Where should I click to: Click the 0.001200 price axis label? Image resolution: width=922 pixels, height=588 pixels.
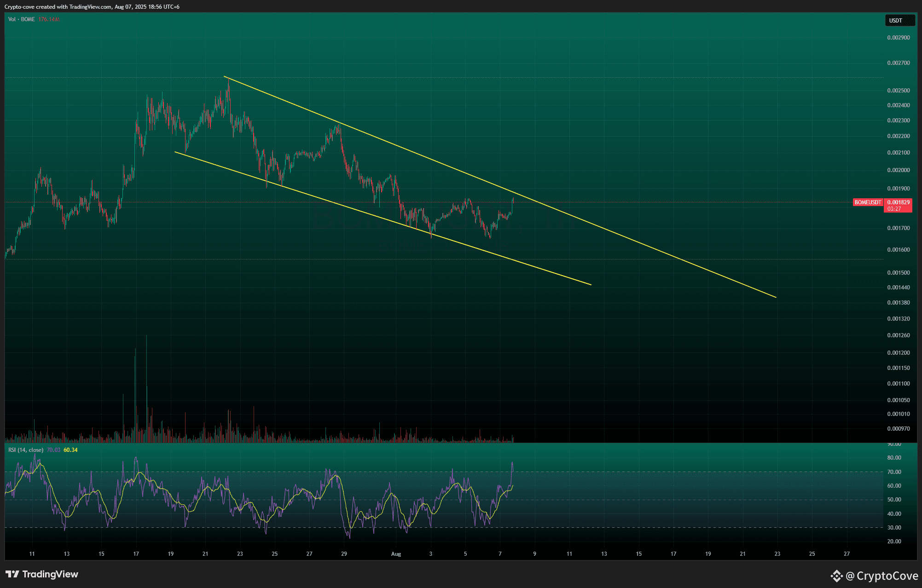[x=898, y=353]
